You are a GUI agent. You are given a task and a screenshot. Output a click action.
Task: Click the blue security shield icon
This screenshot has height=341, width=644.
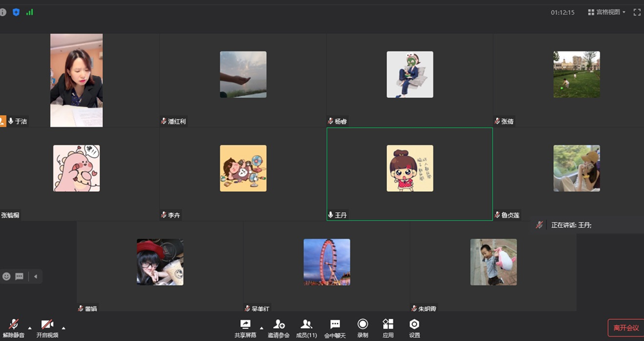[x=16, y=12]
